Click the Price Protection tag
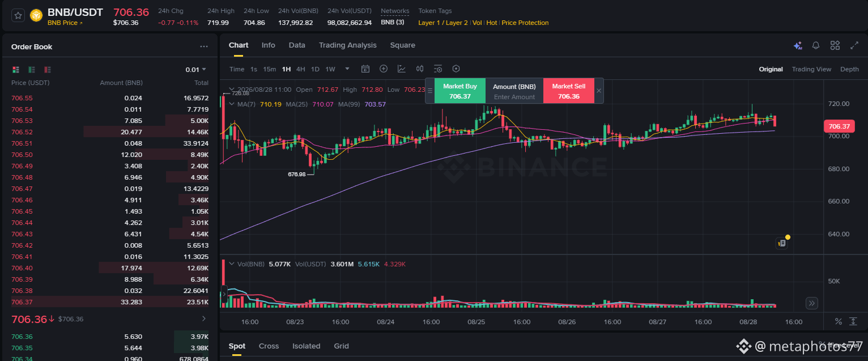Screen dimensions: 868x361 pyautogui.click(x=525, y=23)
